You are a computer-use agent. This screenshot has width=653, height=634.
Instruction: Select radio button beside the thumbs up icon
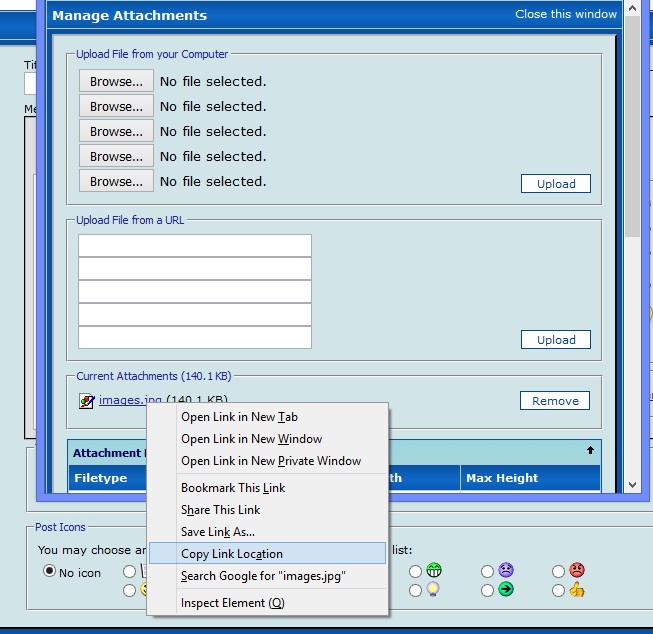click(558, 590)
